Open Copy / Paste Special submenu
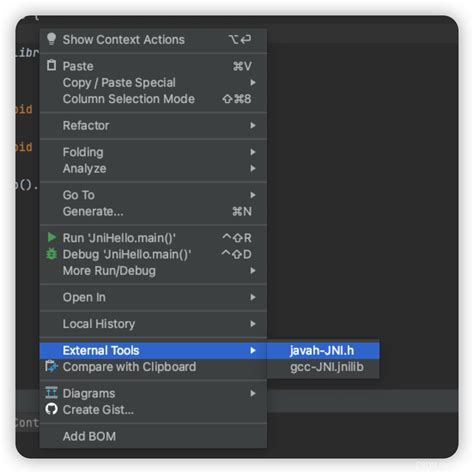The width and height of the screenshot is (474, 474). tap(153, 83)
